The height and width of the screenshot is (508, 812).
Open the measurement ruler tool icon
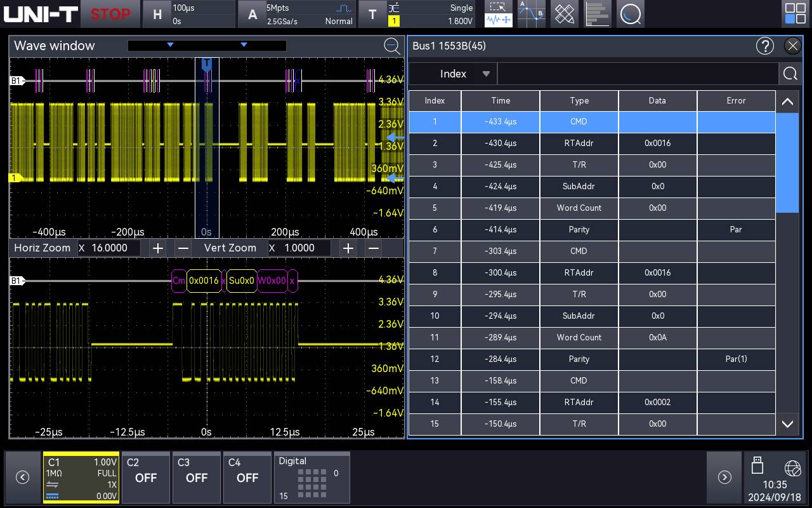click(564, 14)
